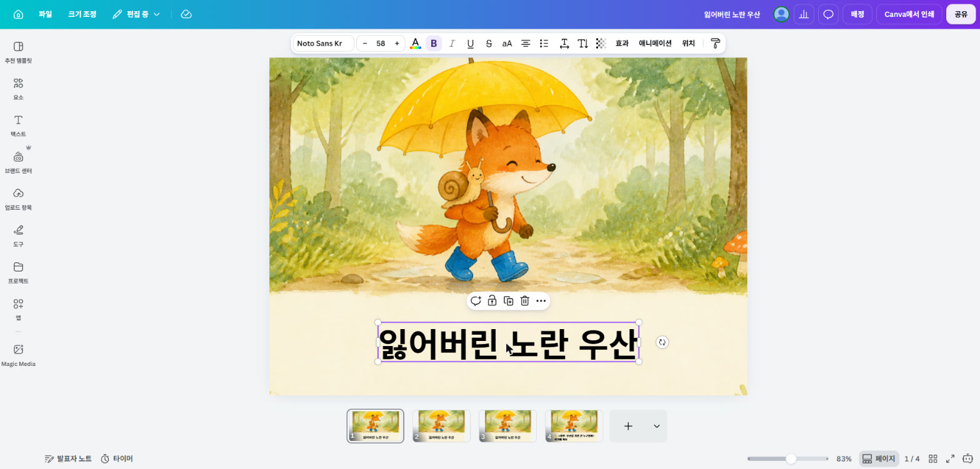Toggle uppercase aA text case

coord(507,44)
